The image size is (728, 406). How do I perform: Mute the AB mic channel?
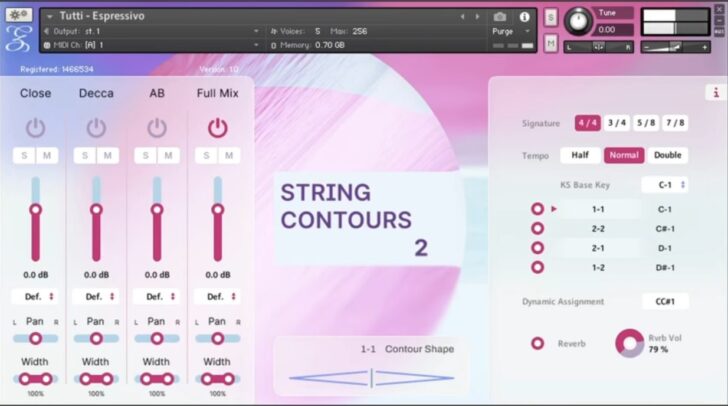coord(169,156)
